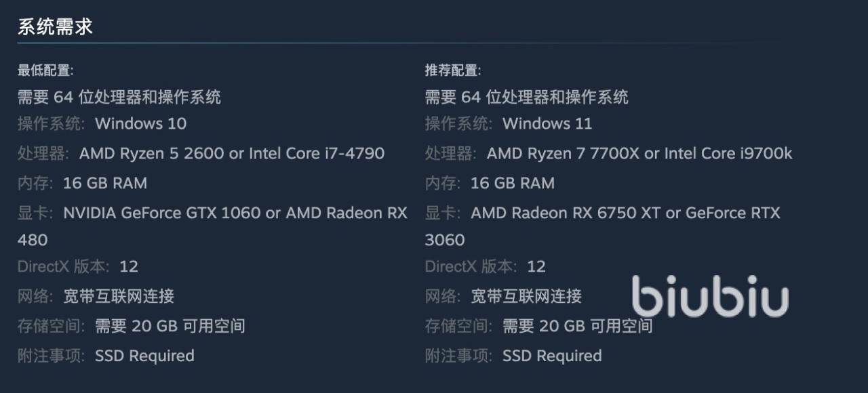Click the 64 位处理器 line under 最低配置
868x393 pixels.
point(119,97)
